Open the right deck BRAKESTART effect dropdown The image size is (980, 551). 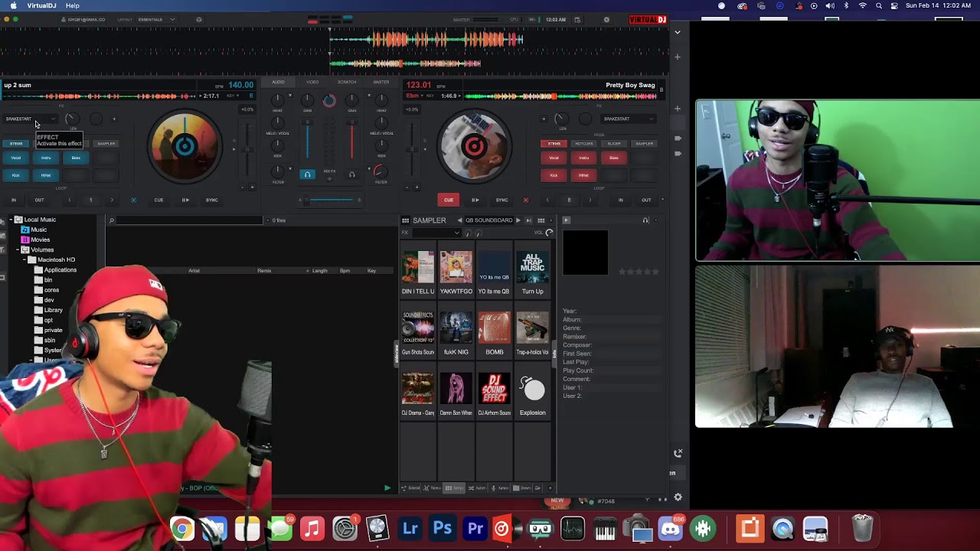click(629, 119)
